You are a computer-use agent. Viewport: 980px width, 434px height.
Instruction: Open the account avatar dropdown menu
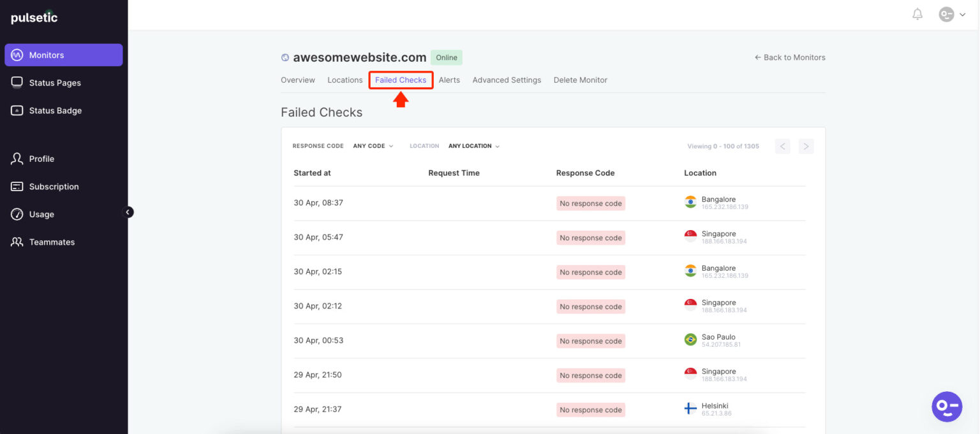point(951,13)
